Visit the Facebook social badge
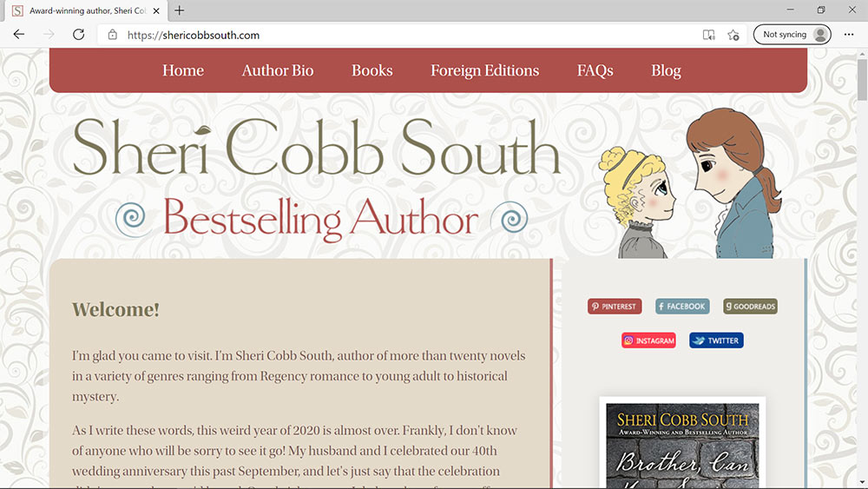 [682, 307]
